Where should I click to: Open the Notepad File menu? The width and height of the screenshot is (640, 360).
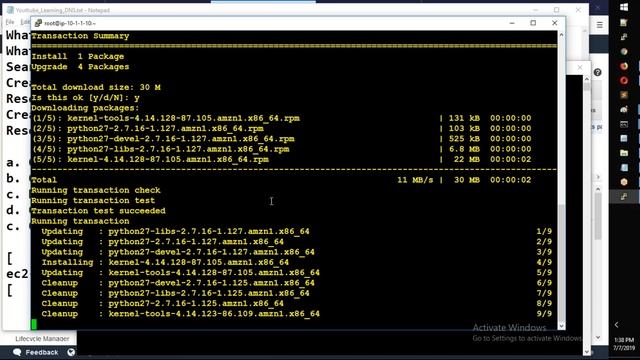10,22
